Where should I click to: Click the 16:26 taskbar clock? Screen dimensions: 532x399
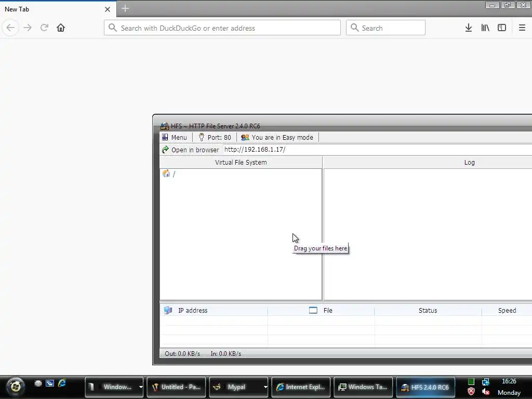[x=509, y=381]
